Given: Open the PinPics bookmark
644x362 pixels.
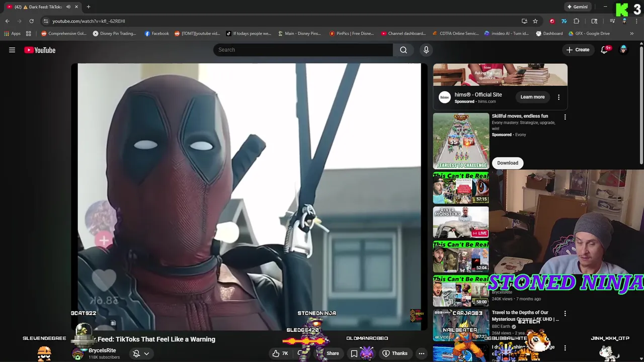Looking at the screenshot, I should pyautogui.click(x=352, y=34).
